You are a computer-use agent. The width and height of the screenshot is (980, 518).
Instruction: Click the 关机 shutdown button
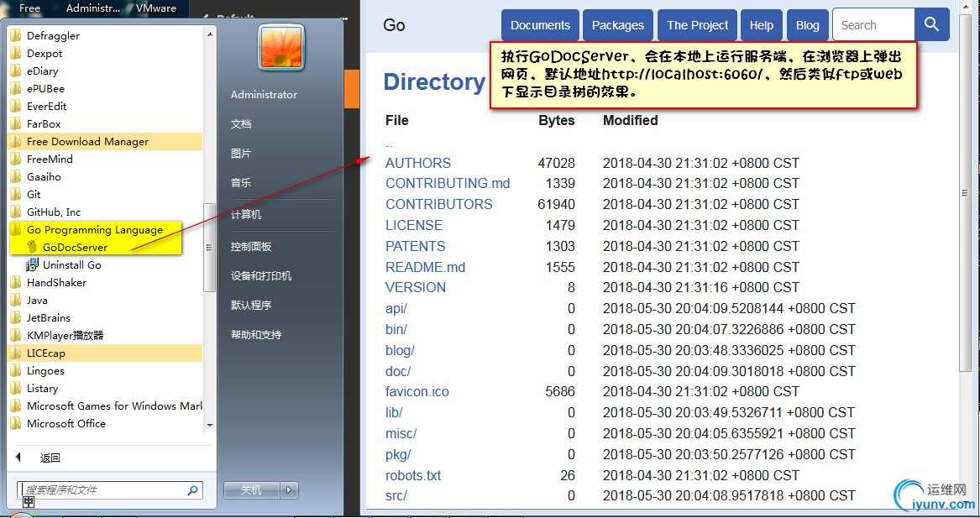click(252, 490)
